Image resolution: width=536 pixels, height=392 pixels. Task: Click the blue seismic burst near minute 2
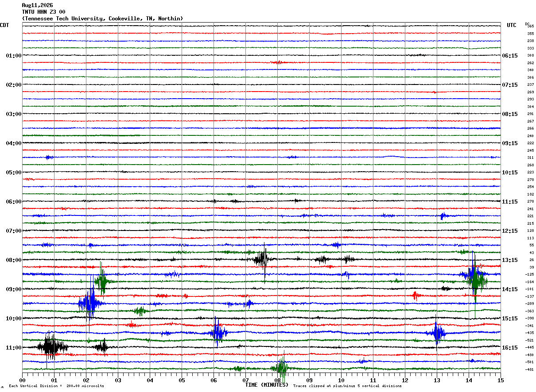pyautogui.click(x=89, y=303)
